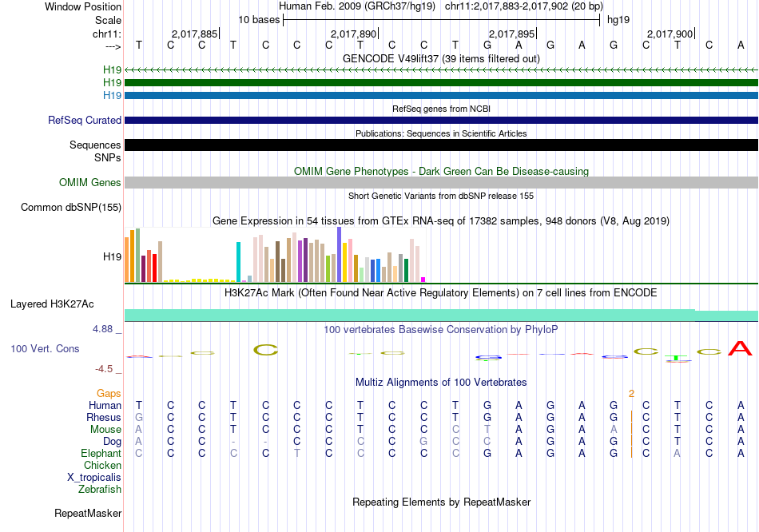Click the GENCODE V49lift37 track title
The image size is (759, 532).
pos(441,58)
